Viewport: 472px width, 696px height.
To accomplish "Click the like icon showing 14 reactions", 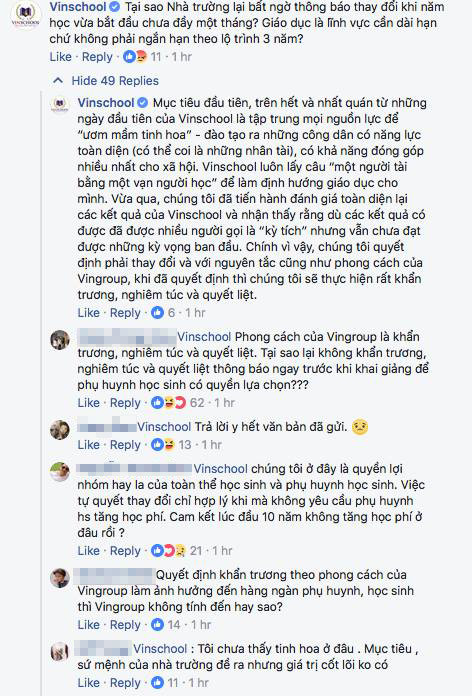I will coord(158,625).
